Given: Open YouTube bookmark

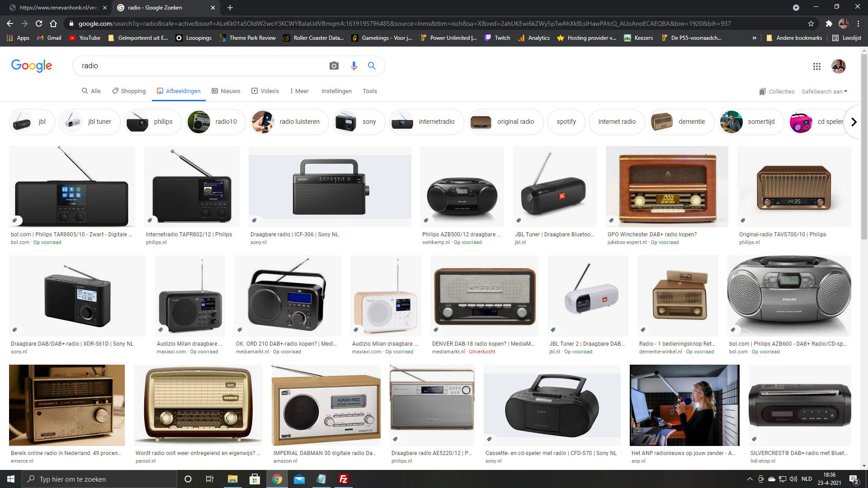Looking at the screenshot, I should [85, 38].
